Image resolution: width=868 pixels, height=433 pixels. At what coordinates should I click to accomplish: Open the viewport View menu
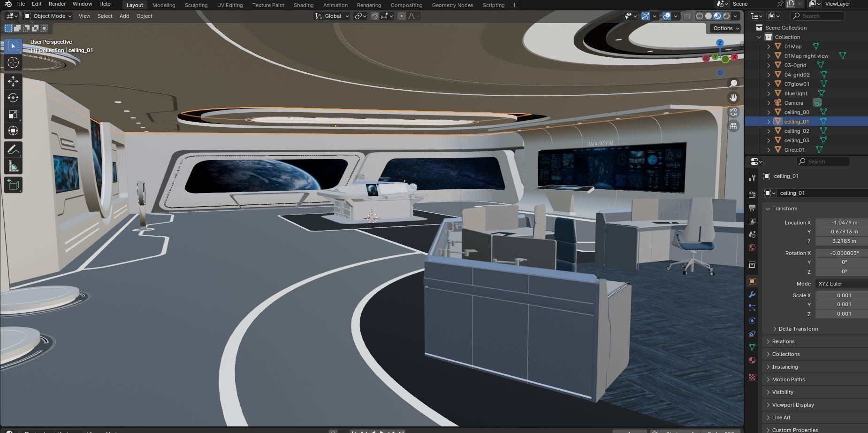84,16
